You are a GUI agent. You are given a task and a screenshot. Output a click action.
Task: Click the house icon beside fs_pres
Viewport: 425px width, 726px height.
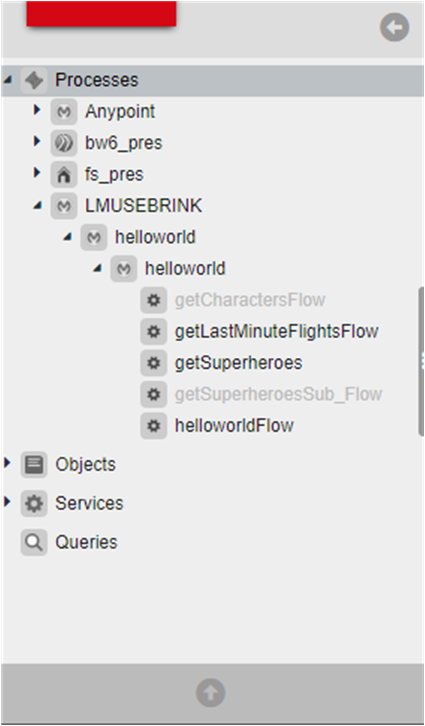(x=64, y=175)
